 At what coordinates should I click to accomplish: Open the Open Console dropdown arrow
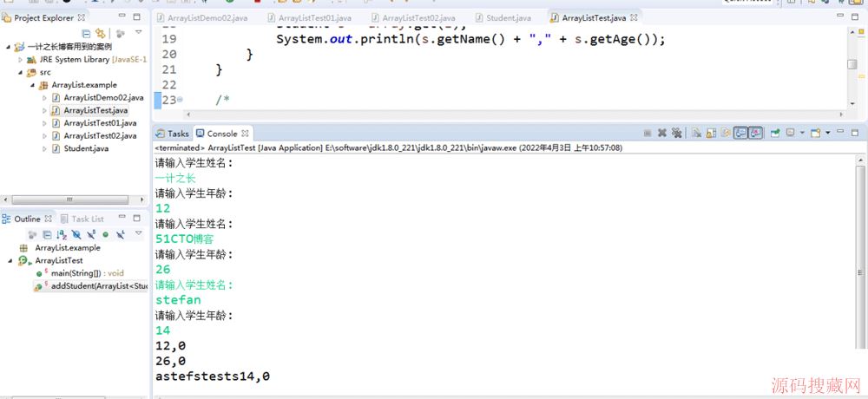coord(828,134)
